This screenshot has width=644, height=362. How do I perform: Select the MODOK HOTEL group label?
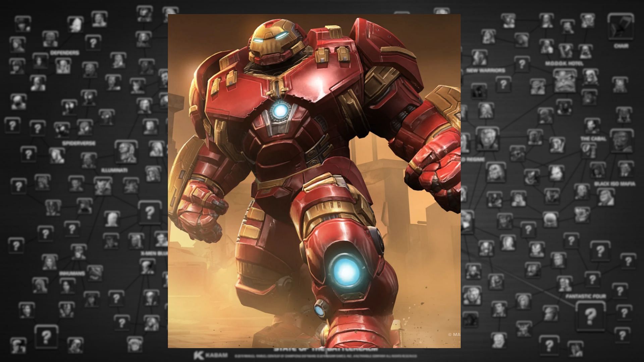click(564, 63)
